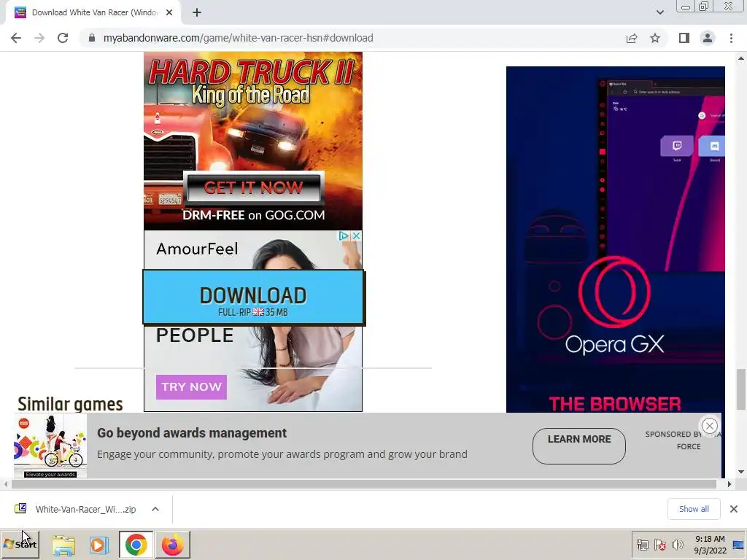
Task: Click the LEARN MORE banner button
Action: click(578, 446)
